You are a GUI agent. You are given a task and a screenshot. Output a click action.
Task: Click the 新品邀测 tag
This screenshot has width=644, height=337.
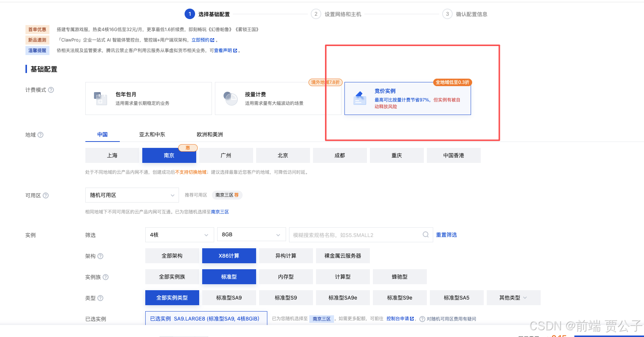(37, 40)
